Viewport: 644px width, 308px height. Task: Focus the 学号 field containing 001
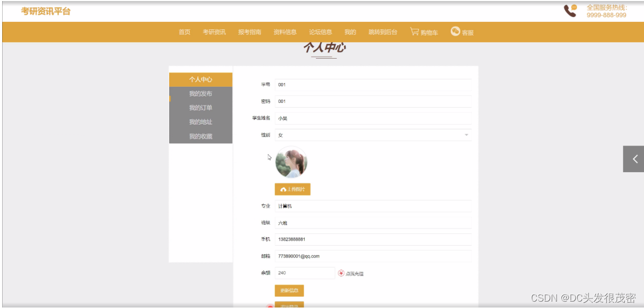click(373, 85)
